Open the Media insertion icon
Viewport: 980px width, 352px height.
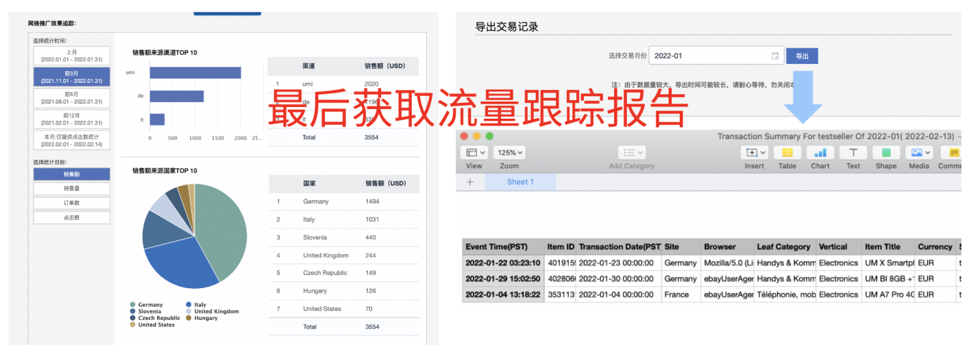tap(918, 153)
